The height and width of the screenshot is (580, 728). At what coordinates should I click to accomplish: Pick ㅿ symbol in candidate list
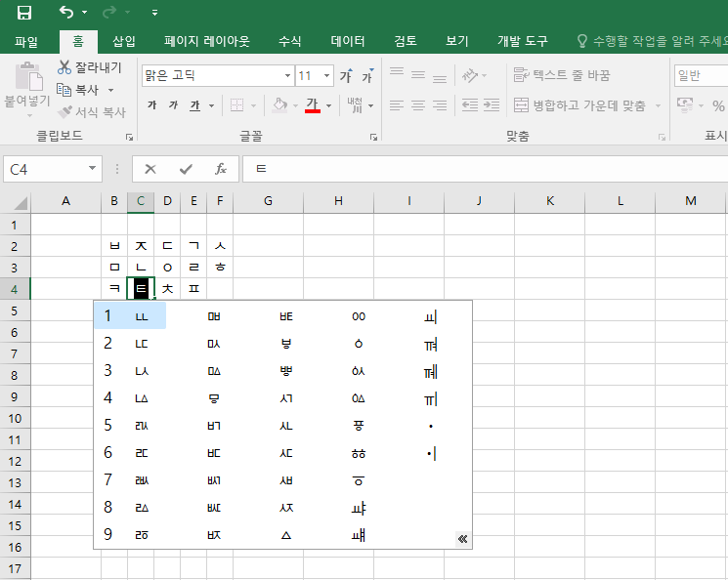click(286, 535)
